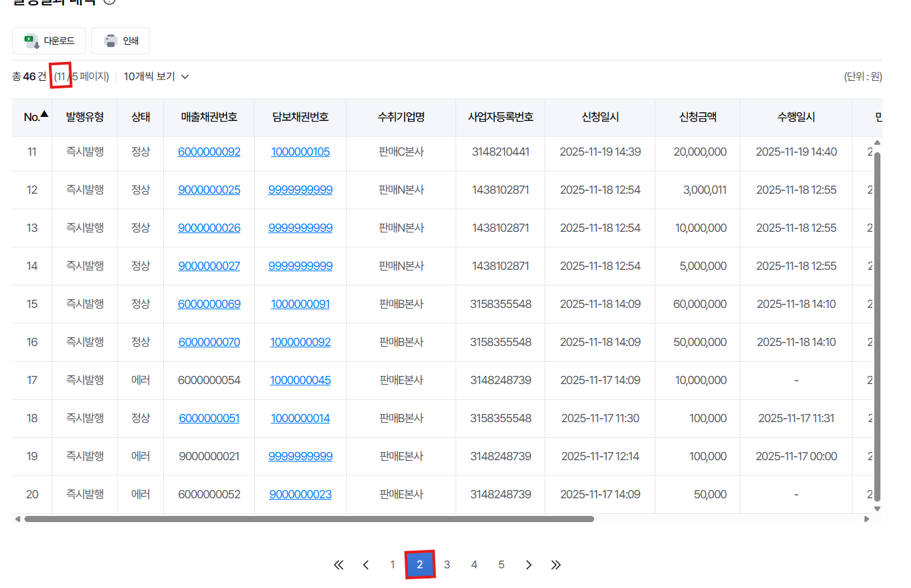Click the 사업자등록번호 column header
The width and height of the screenshot is (911, 588).
tap(500, 118)
